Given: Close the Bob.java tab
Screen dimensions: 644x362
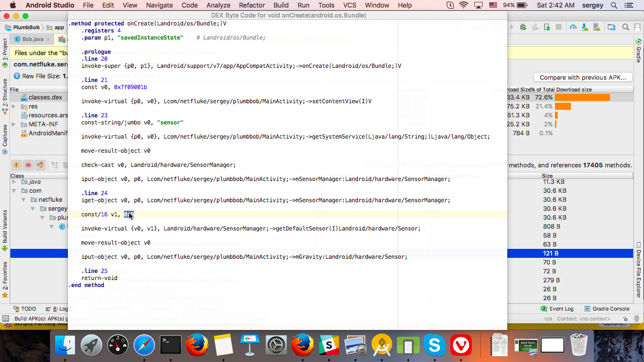Looking at the screenshot, I should point(49,39).
